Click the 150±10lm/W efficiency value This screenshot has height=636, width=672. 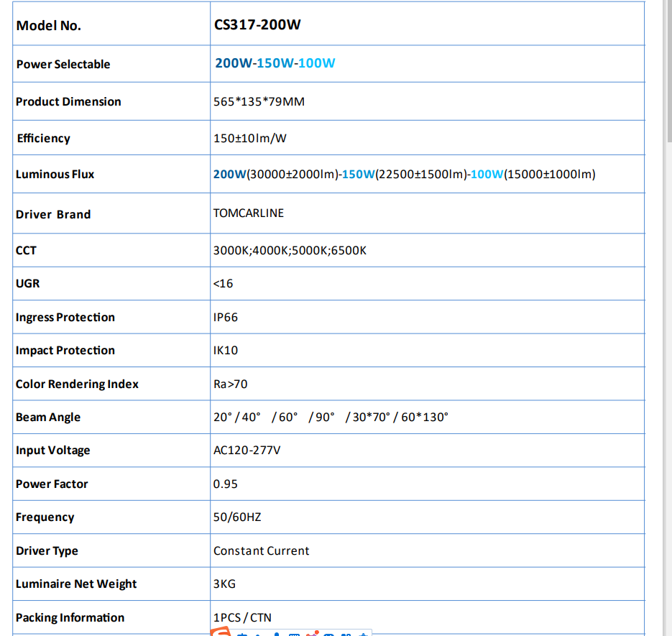(x=249, y=138)
